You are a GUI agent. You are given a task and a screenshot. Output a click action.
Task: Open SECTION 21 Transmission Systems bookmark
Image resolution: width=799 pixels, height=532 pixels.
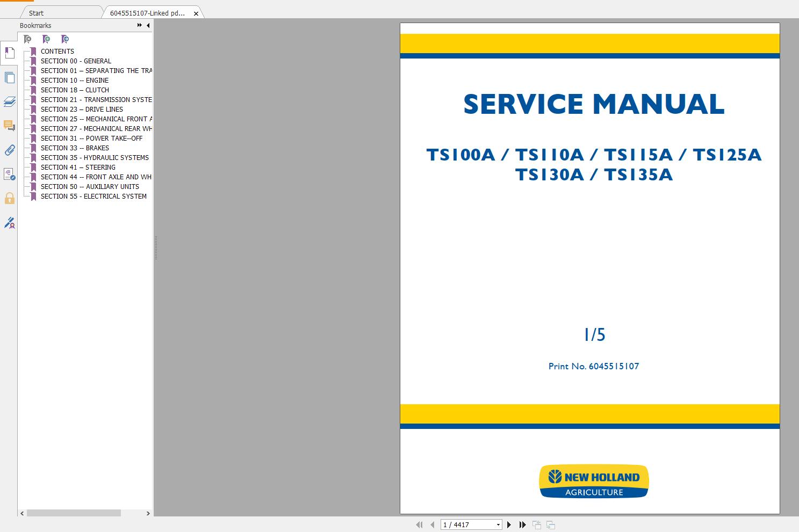tap(96, 100)
